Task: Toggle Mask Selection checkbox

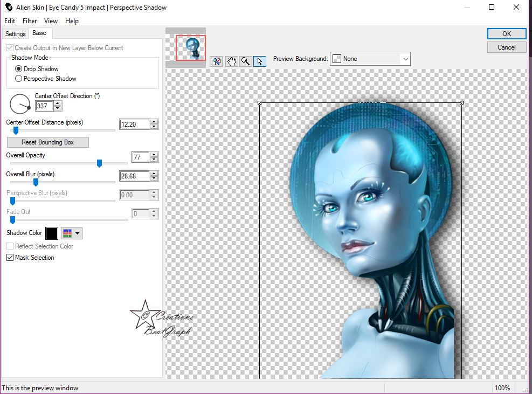Action: pyautogui.click(x=10, y=258)
